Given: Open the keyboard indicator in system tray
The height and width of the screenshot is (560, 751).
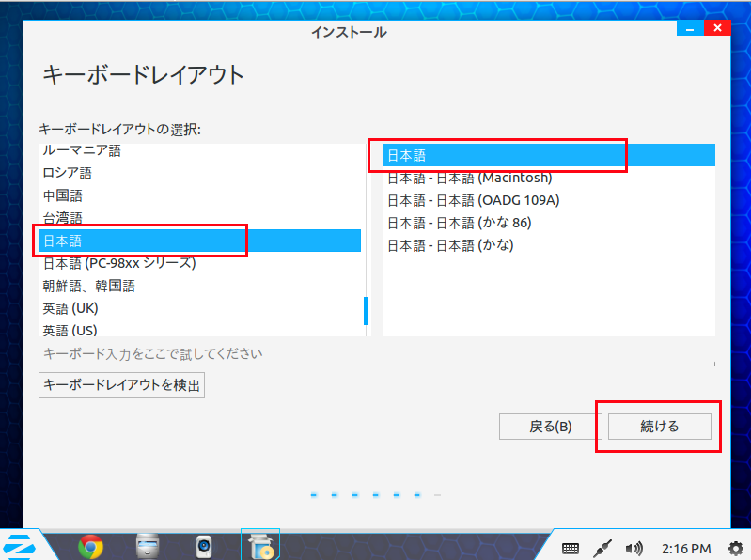Looking at the screenshot, I should point(570,549).
